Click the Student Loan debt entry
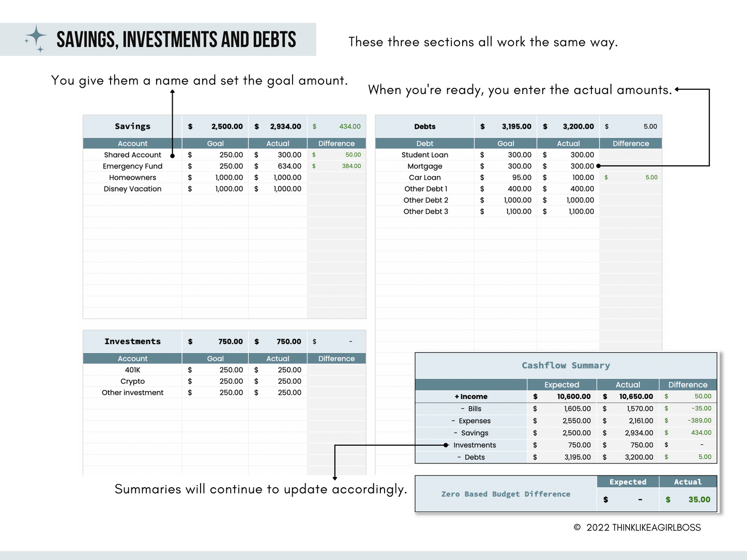The height and width of the screenshot is (560, 747). 424,154
